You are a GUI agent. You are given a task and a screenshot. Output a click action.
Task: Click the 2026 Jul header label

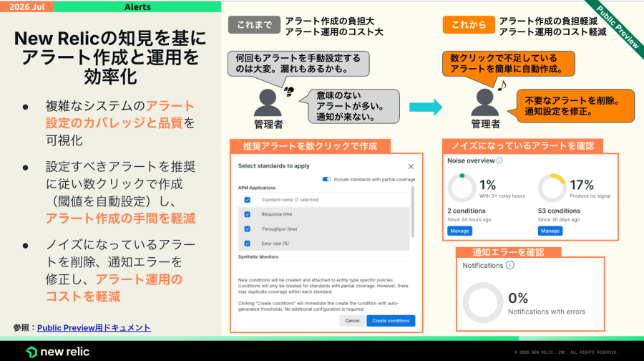tap(27, 6)
